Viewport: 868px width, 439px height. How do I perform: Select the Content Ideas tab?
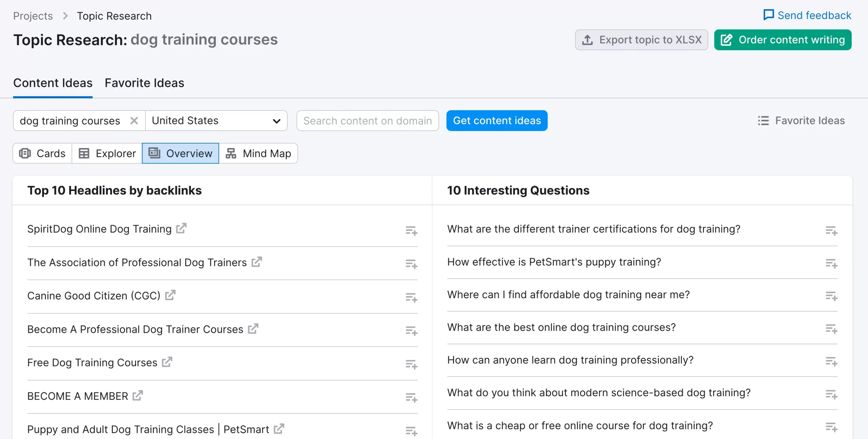[x=53, y=83]
